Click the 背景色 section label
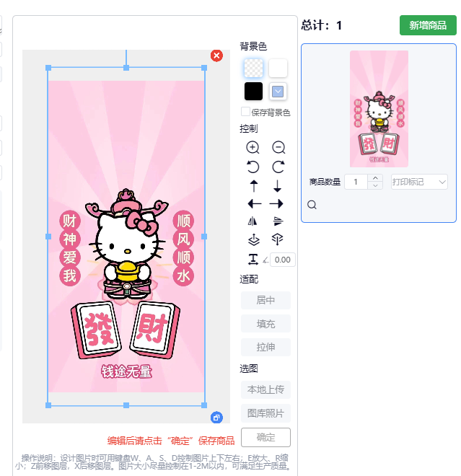 [253, 46]
